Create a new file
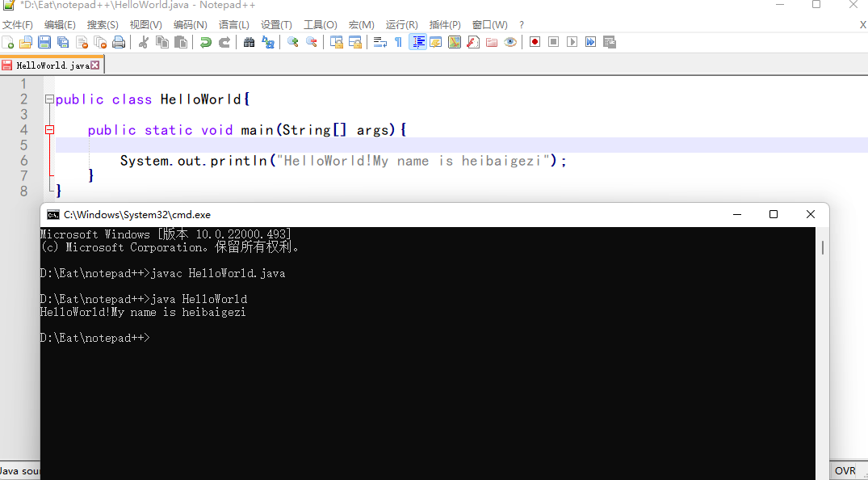This screenshot has width=868, height=480. [7, 41]
